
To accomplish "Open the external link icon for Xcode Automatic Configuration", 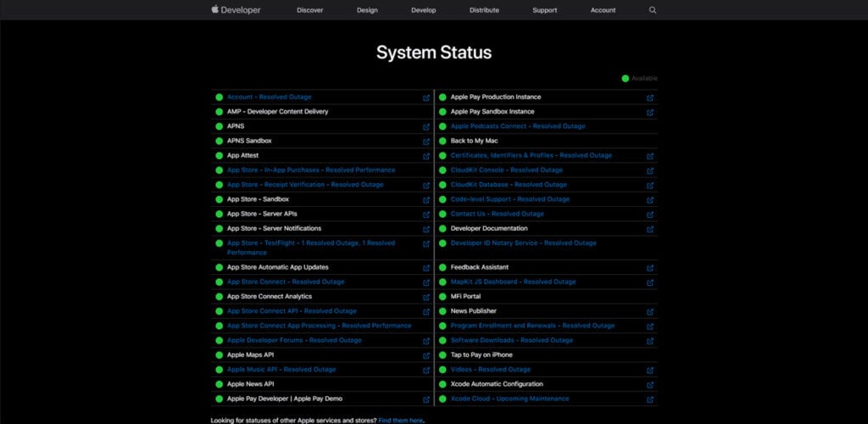I will [x=650, y=385].
